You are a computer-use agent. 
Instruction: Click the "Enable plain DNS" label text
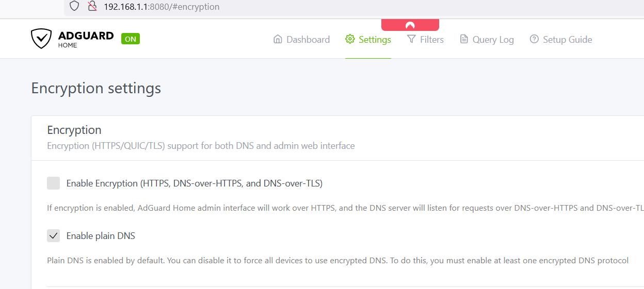pyautogui.click(x=101, y=236)
